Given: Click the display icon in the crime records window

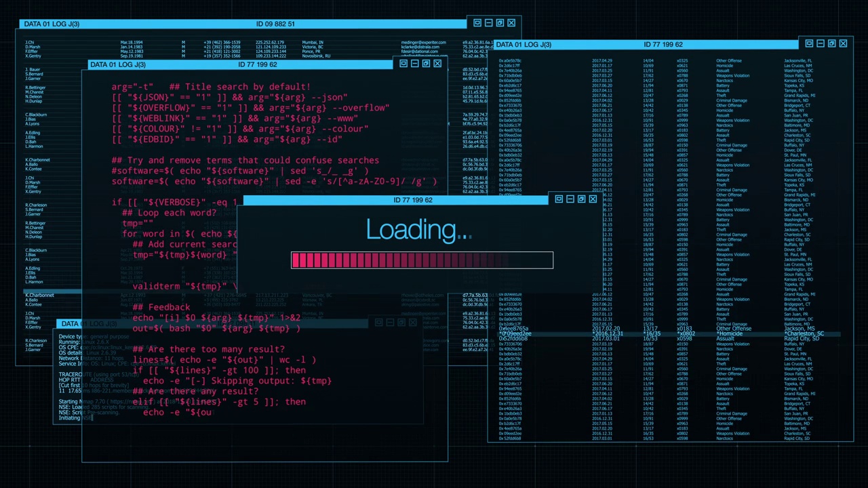Looking at the screenshot, I should tap(809, 43).
